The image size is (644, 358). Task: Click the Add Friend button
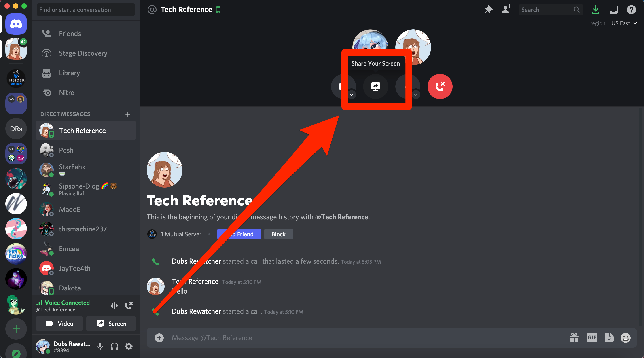238,235
